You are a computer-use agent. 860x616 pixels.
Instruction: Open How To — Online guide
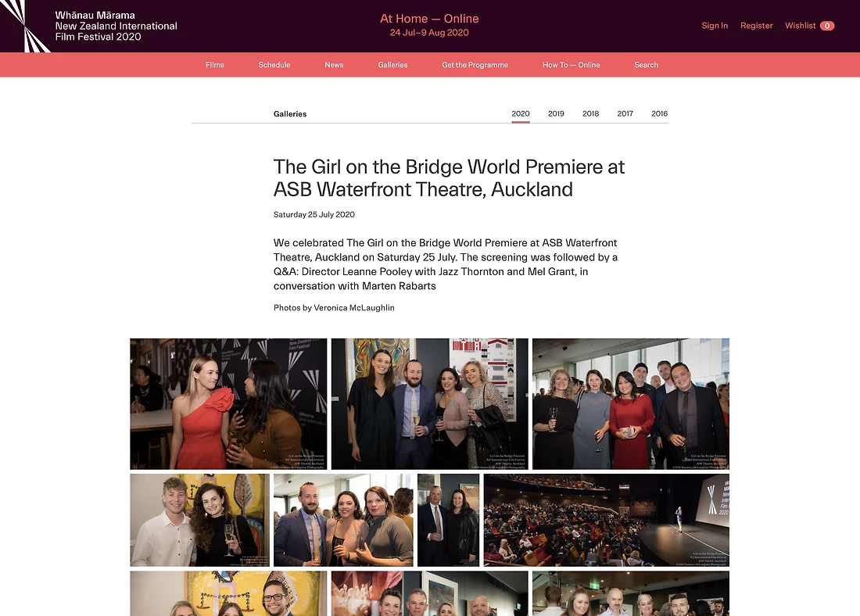571,65
